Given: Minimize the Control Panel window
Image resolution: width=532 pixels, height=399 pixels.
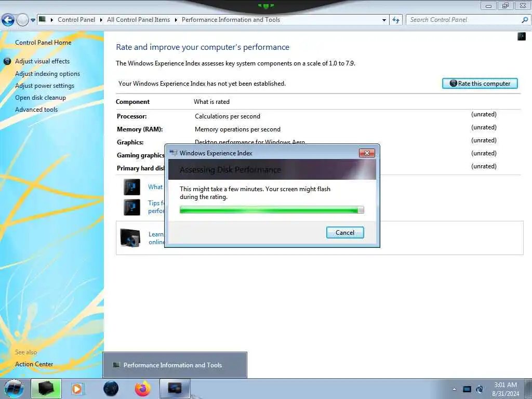Looking at the screenshot, I should click(488, 5).
